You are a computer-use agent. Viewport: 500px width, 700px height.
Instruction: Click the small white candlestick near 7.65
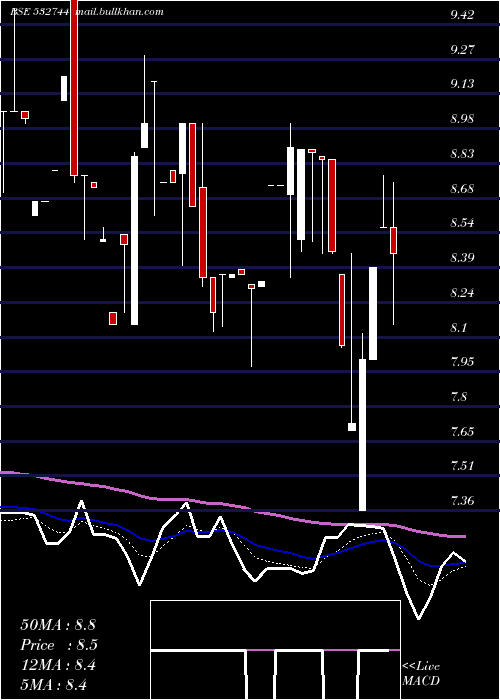tap(352, 427)
